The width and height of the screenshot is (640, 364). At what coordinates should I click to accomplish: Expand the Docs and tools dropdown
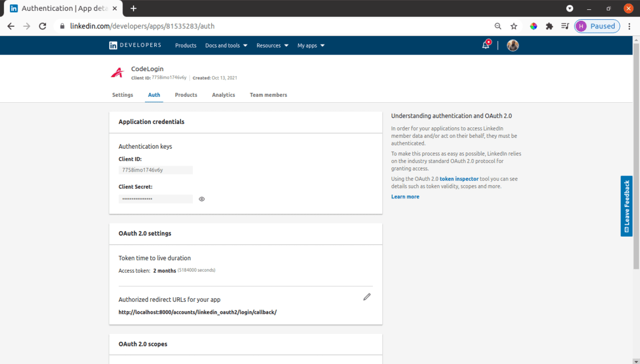[x=226, y=45]
